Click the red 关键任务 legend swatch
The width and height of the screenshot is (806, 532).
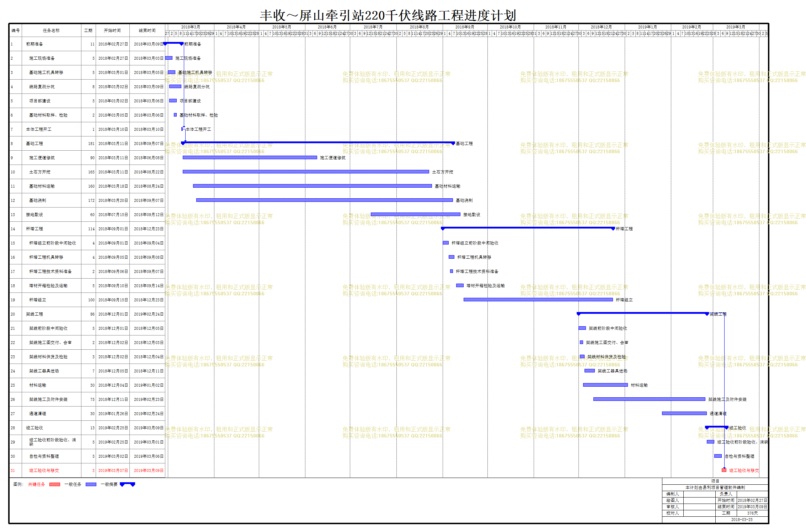55,484
